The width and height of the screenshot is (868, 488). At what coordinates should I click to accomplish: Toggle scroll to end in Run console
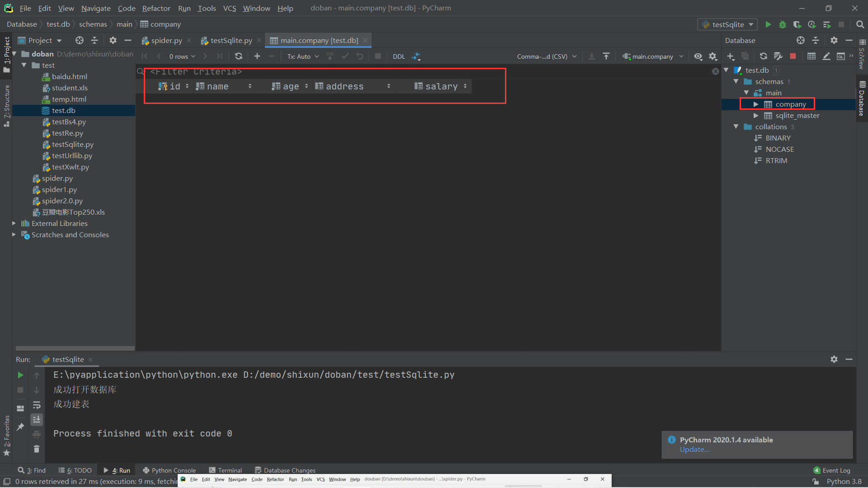pyautogui.click(x=37, y=419)
